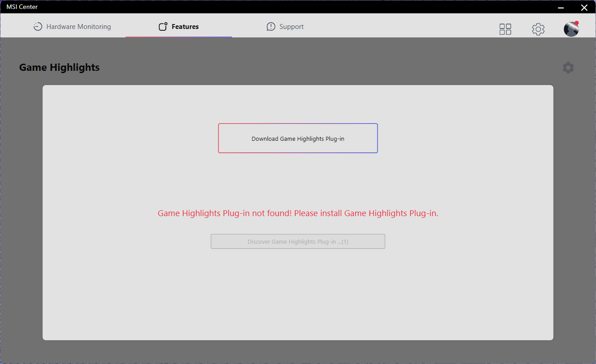Viewport: 596px width, 364px height.
Task: Click Download Game Highlights Plug-in button
Action: (298, 138)
